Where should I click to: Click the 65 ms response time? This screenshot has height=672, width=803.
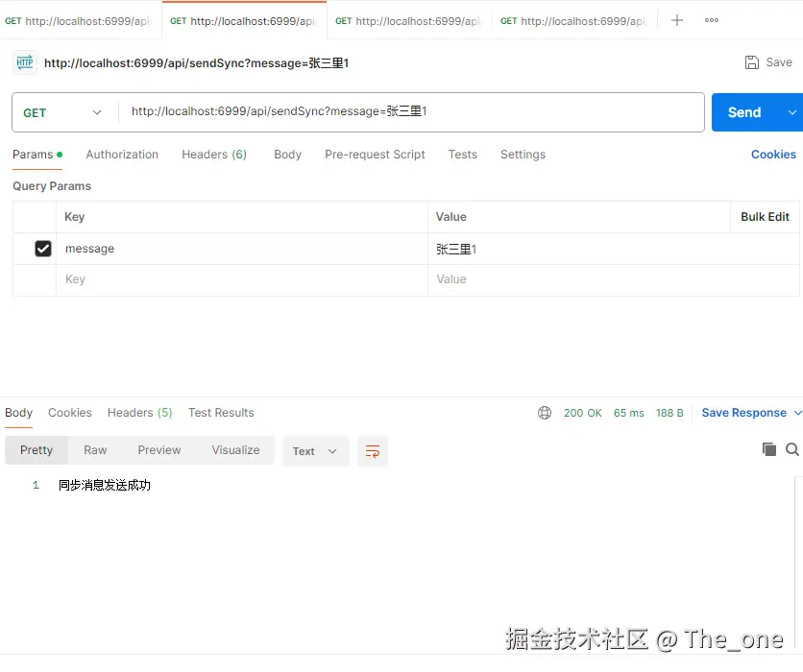click(628, 413)
